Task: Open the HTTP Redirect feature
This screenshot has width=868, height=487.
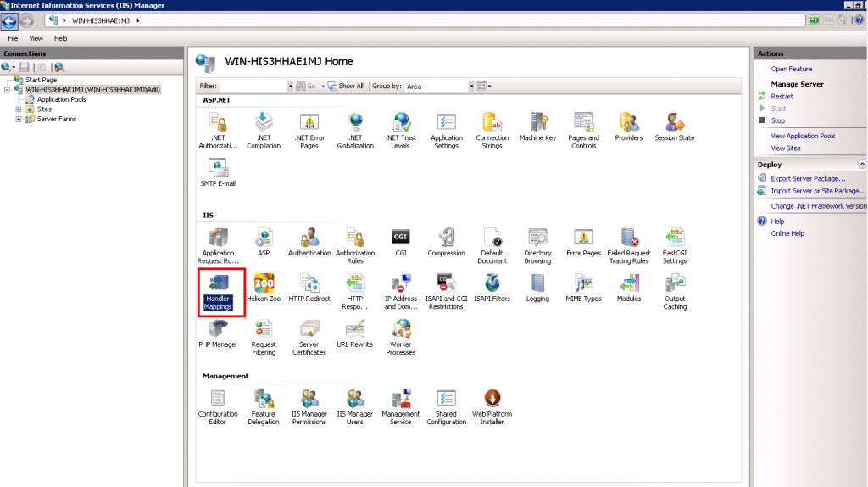Action: click(x=309, y=288)
